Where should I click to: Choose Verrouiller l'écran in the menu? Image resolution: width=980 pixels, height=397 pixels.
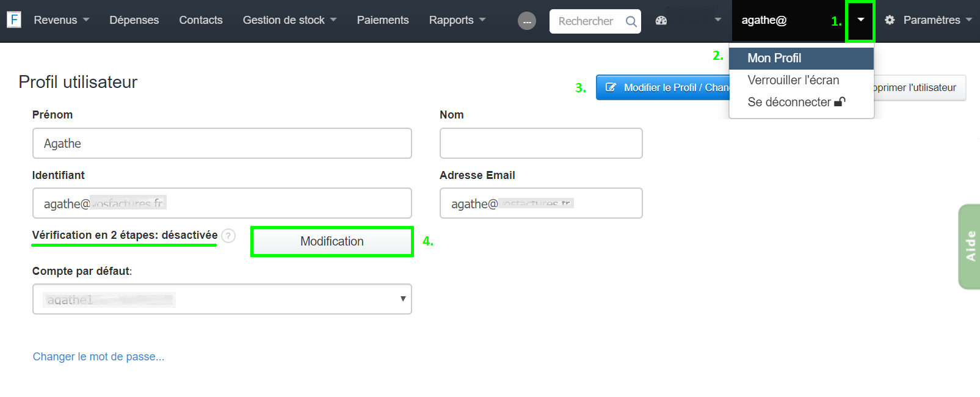(x=802, y=80)
